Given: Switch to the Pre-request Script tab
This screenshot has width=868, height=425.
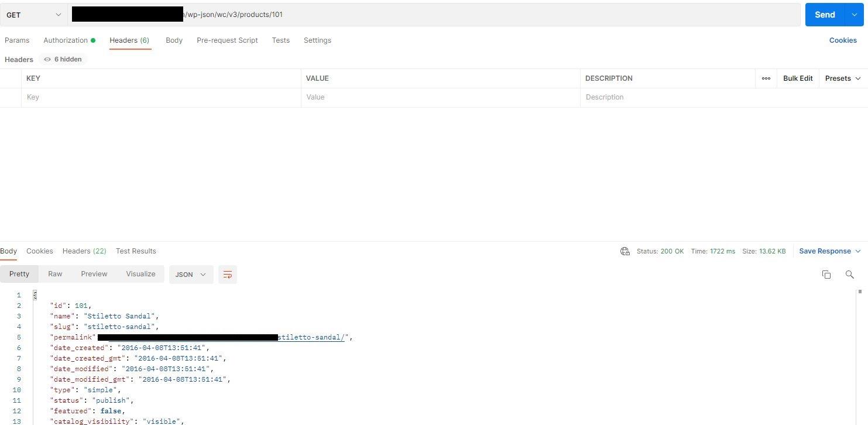Looking at the screenshot, I should 227,40.
